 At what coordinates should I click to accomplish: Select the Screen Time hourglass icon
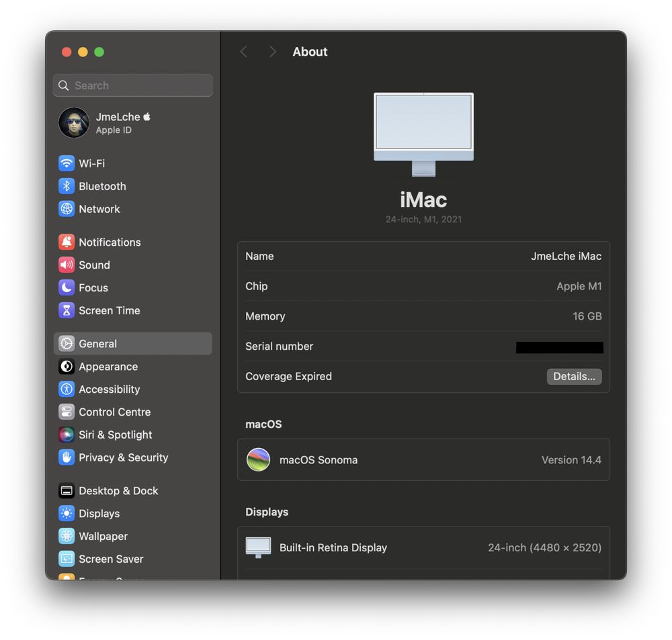[x=67, y=310]
